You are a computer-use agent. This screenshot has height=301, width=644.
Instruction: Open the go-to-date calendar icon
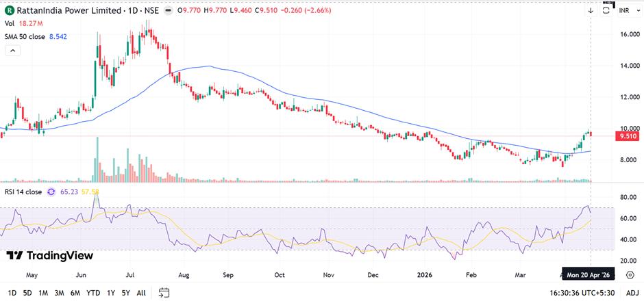click(x=164, y=293)
